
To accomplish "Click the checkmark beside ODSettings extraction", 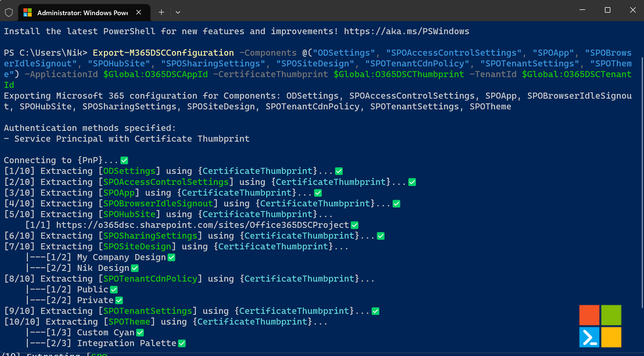I will tap(339, 171).
